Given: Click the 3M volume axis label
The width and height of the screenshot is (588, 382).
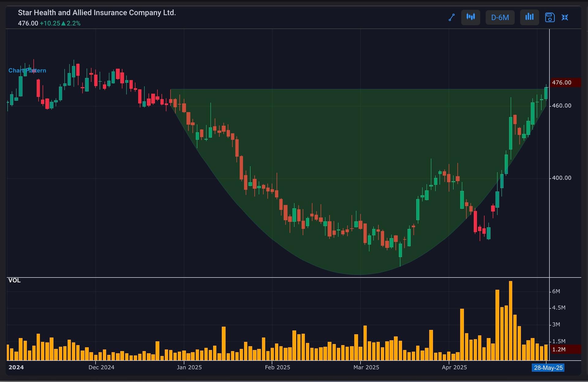Looking at the screenshot, I should [x=556, y=324].
